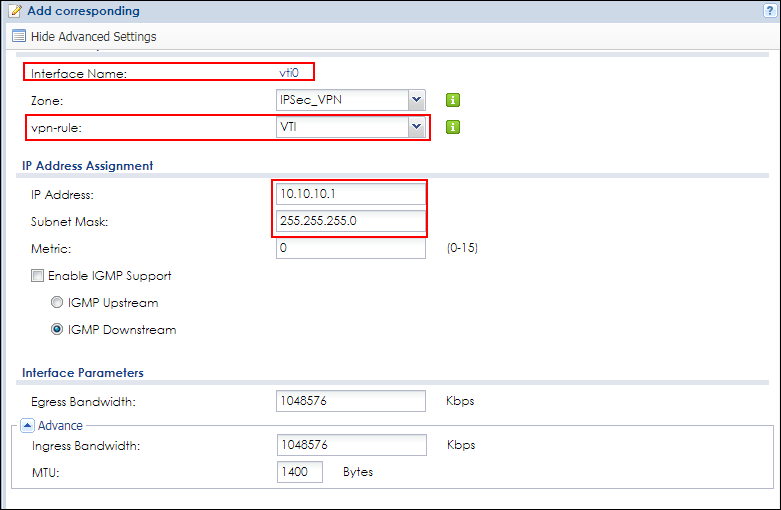
Task: Click the info icon beside vpn-rule
Action: (x=452, y=127)
